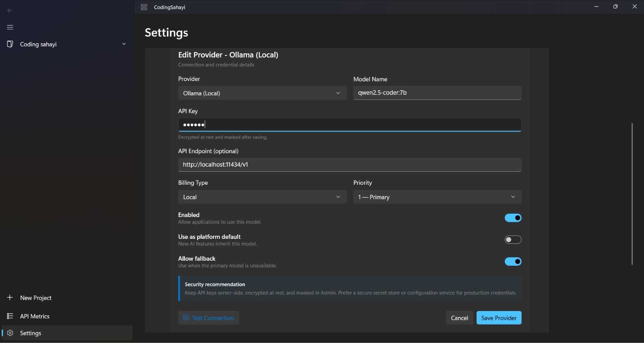644x343 pixels.
Task: Turn on Use as platform default
Action: tap(513, 240)
